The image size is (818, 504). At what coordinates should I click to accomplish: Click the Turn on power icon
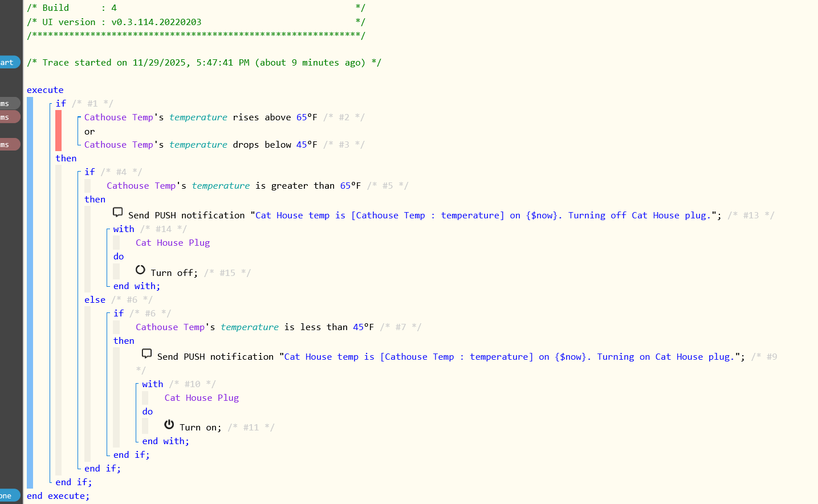(169, 425)
